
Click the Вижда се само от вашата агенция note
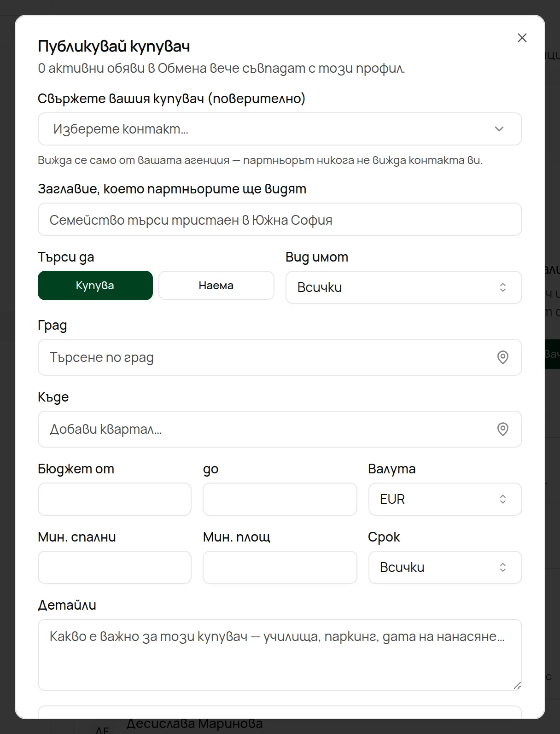click(260, 160)
